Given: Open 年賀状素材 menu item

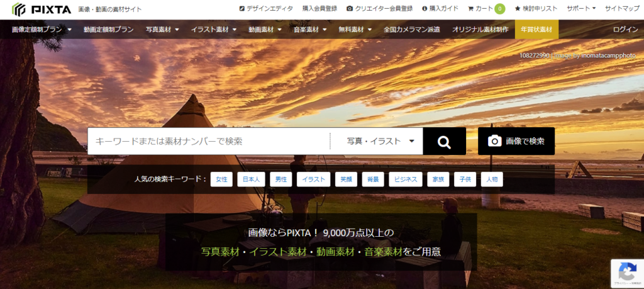Looking at the screenshot, I should pyautogui.click(x=536, y=30).
